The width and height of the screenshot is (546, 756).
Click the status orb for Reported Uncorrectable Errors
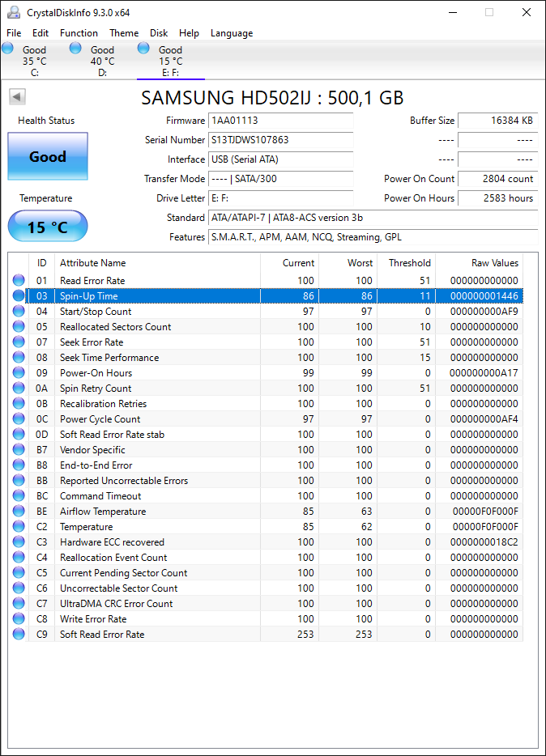19,480
